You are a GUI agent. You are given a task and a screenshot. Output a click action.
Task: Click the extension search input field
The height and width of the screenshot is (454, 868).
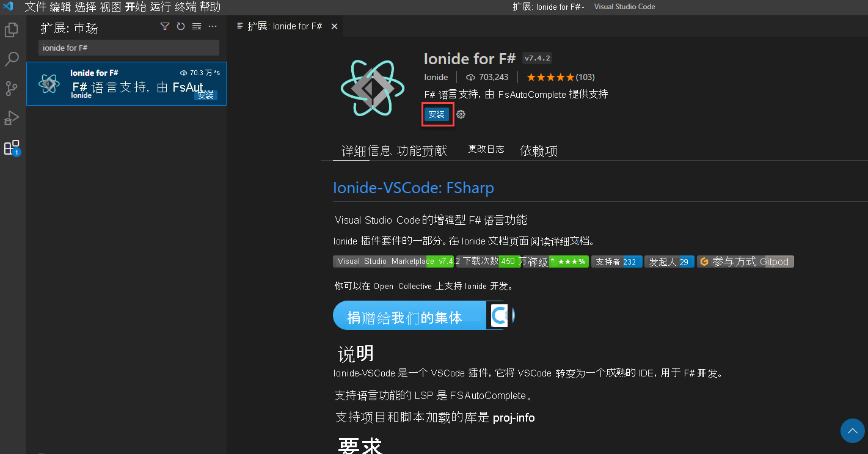pyautogui.click(x=128, y=47)
